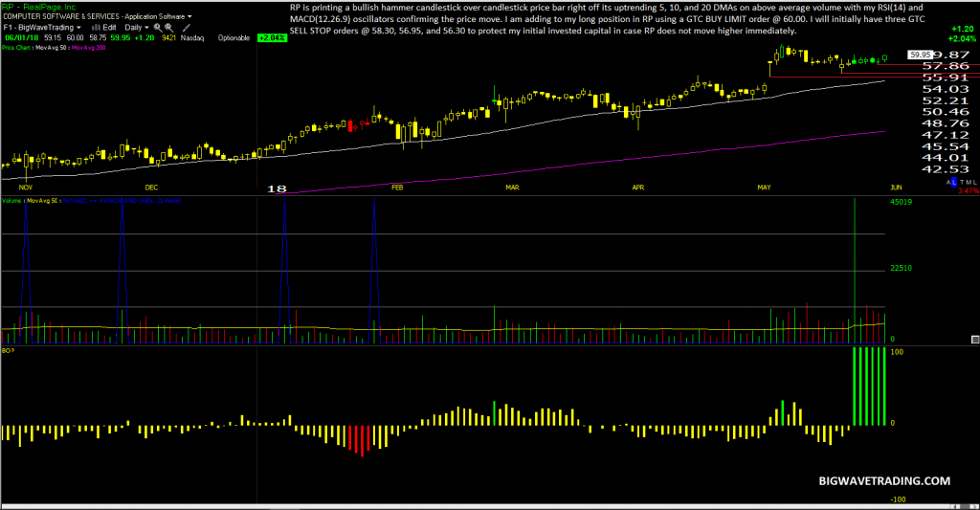Click the 54.03 price scale label
This screenshot has height=510, width=980.
tap(946, 89)
